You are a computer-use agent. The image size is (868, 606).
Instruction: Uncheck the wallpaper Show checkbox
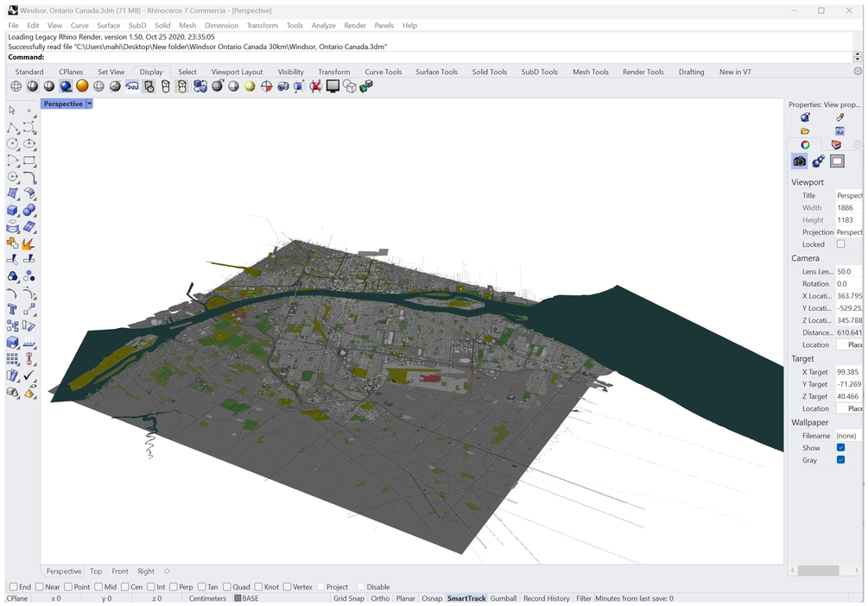tap(840, 448)
